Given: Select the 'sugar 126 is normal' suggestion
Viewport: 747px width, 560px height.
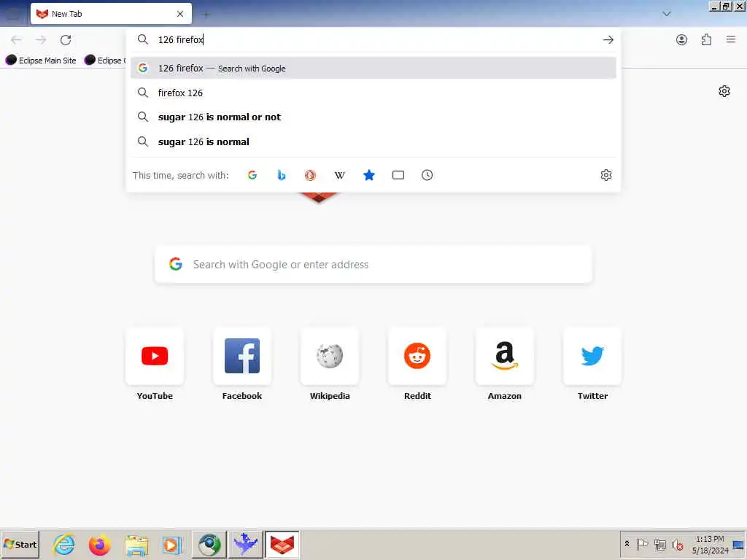Looking at the screenshot, I should click(x=373, y=142).
